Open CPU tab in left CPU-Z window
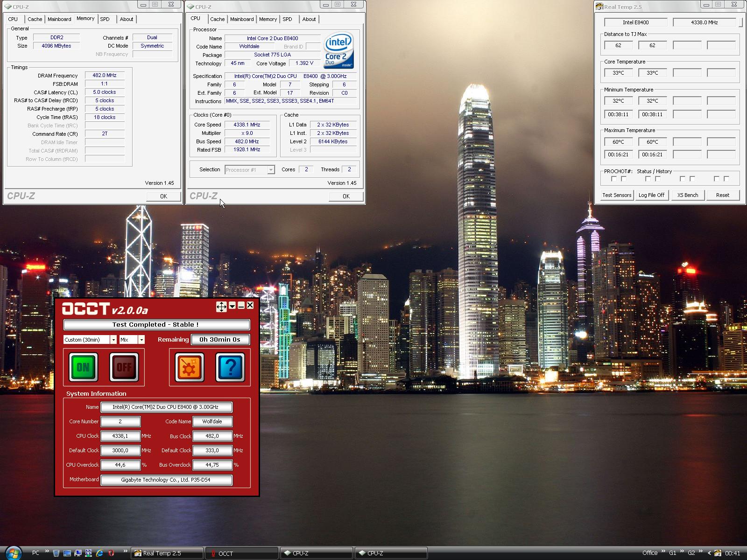Image resolution: width=747 pixels, height=560 pixels. [13, 19]
